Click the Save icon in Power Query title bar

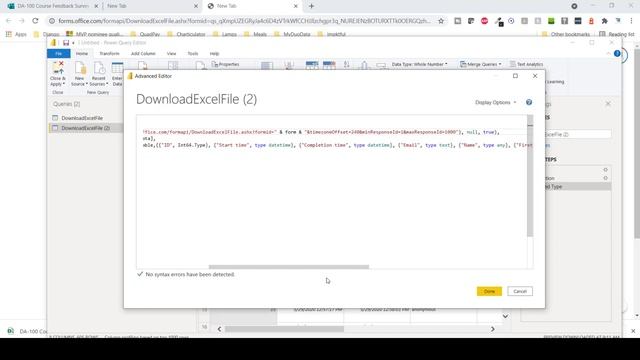click(x=66, y=43)
